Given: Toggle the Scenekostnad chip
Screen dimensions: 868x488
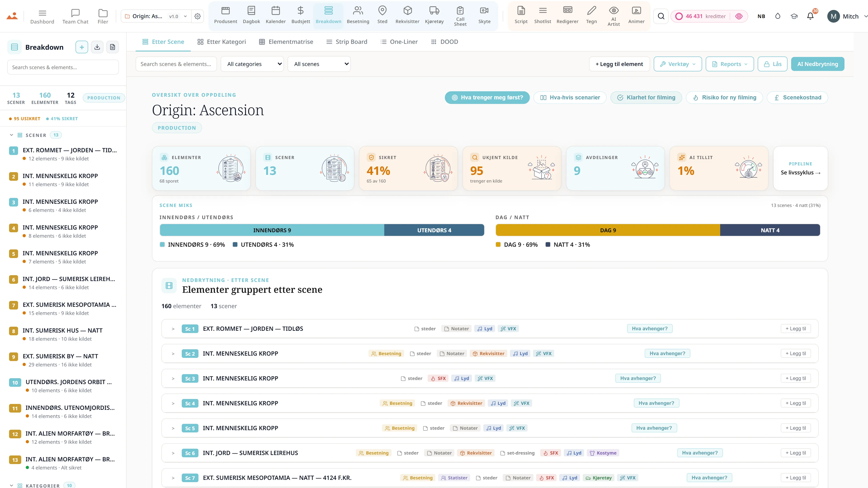Looking at the screenshot, I should point(797,98).
